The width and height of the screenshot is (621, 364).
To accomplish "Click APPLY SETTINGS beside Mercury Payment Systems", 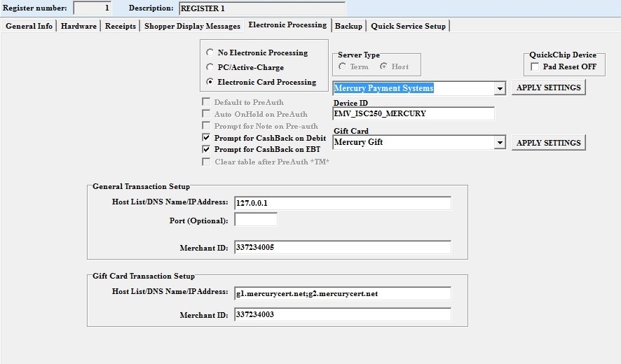I will click(x=548, y=87).
